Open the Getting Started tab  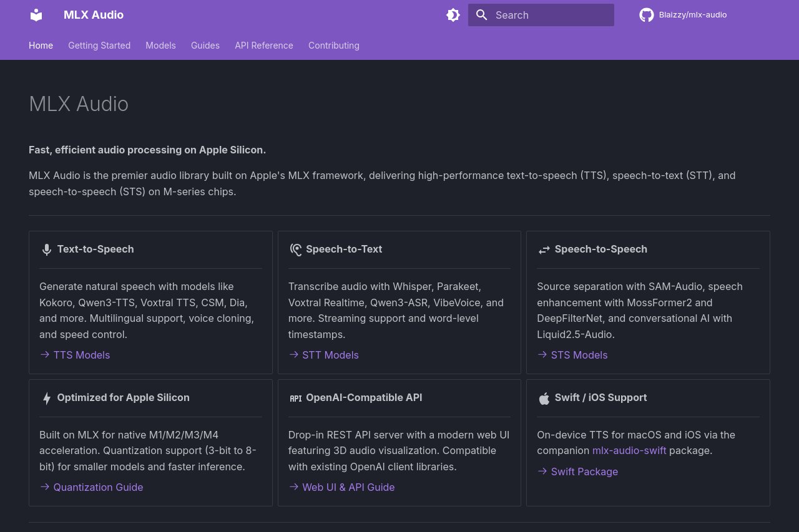click(x=99, y=46)
